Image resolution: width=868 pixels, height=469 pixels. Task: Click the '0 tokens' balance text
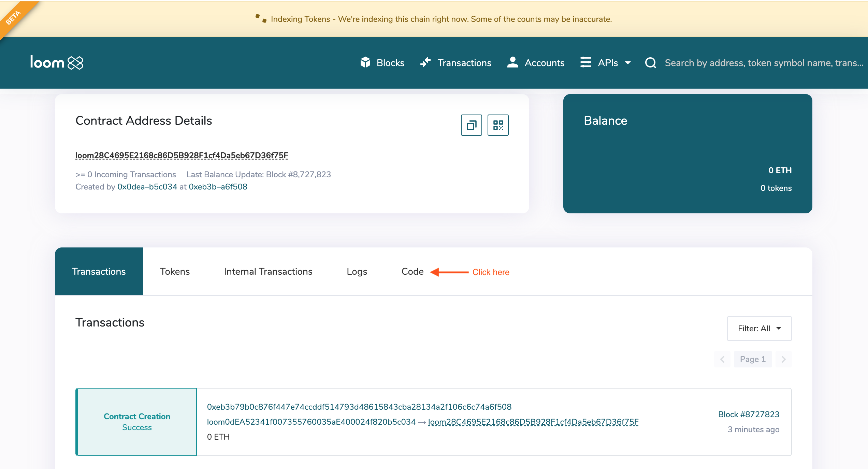[776, 188]
